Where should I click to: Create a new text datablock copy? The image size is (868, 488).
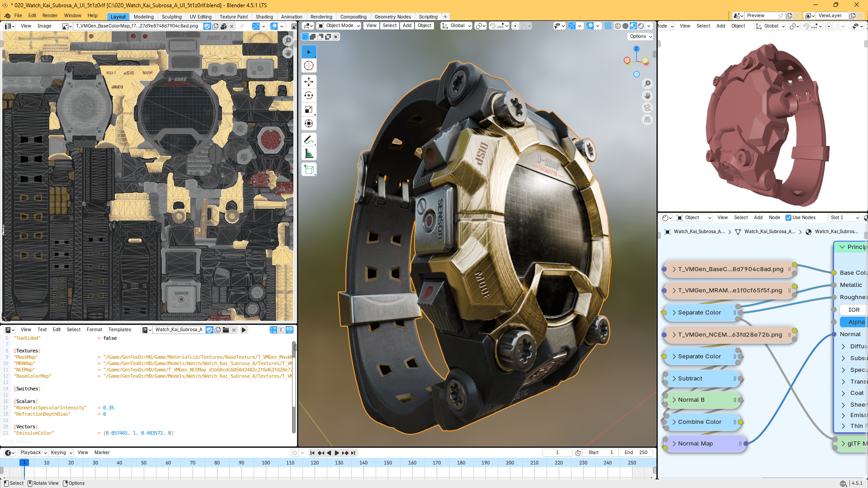(218, 330)
